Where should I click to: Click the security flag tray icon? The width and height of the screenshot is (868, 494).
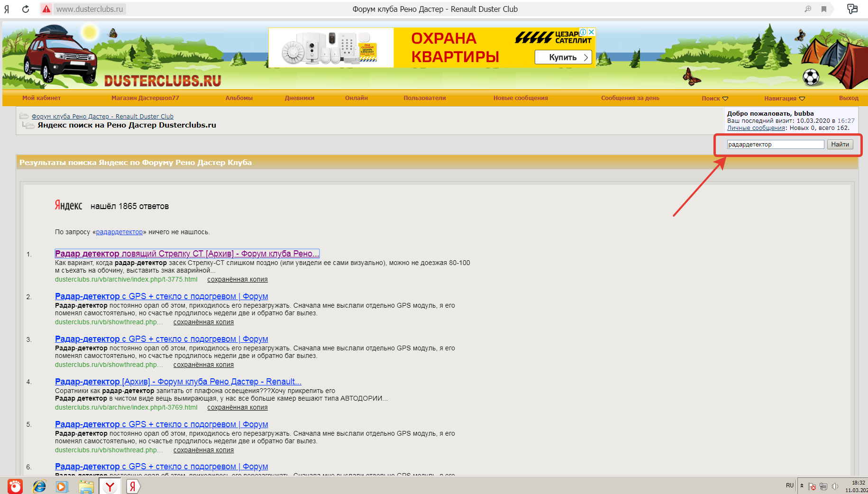(x=812, y=486)
